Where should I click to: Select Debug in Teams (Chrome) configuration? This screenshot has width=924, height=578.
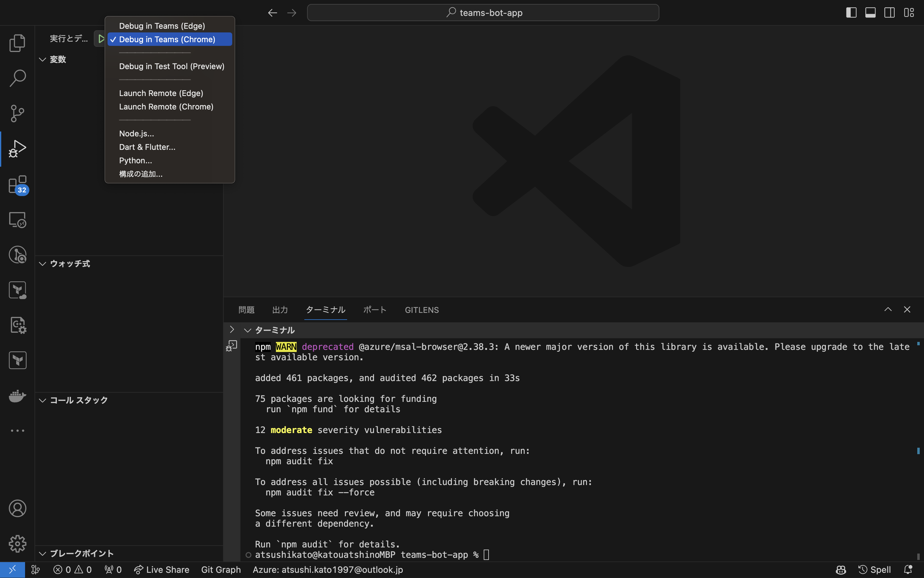pyautogui.click(x=170, y=39)
